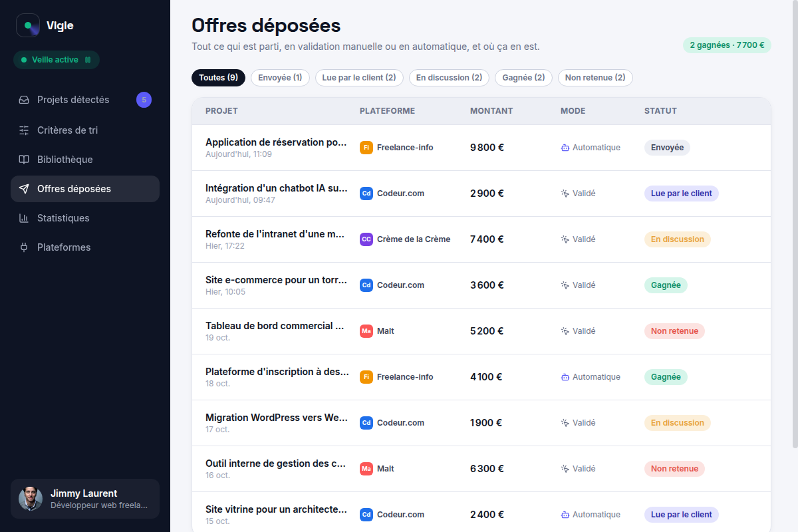Open the Offres déposées sidebar item

click(x=85, y=189)
